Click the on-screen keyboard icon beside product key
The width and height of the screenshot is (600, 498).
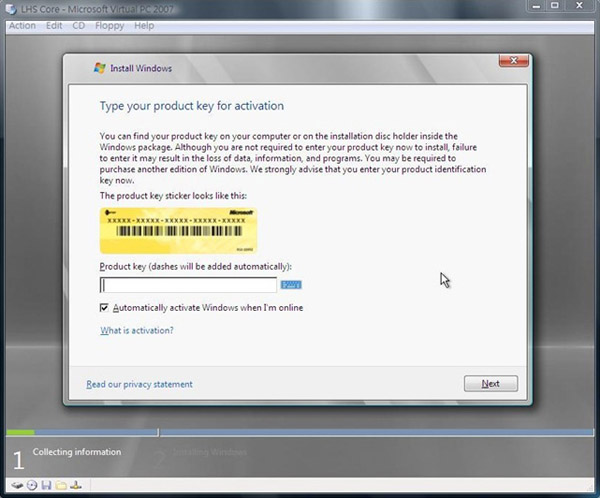(x=291, y=285)
